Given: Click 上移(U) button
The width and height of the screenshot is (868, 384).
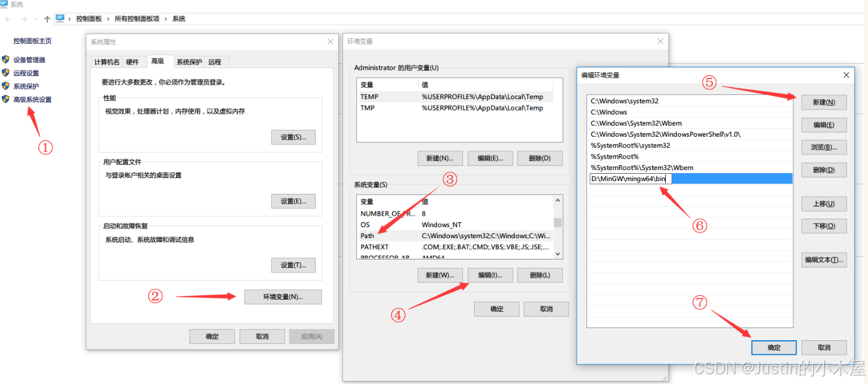Looking at the screenshot, I should pyautogui.click(x=824, y=204).
